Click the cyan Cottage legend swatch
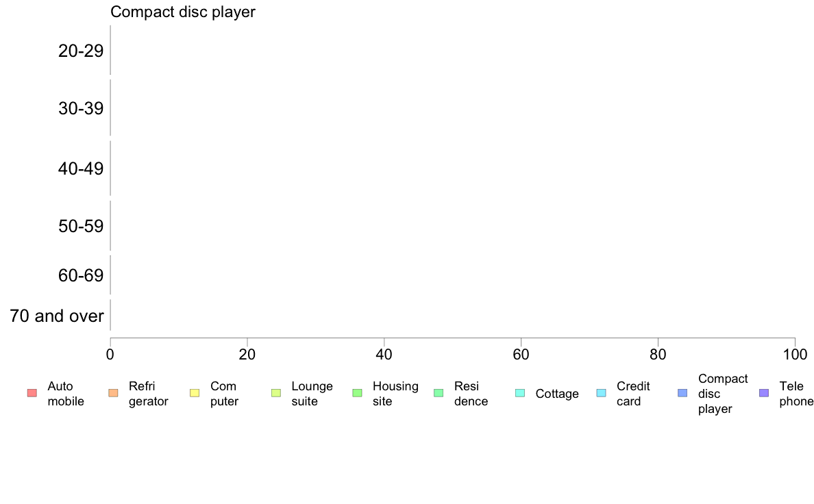The height and width of the screenshot is (504, 814). 520,394
